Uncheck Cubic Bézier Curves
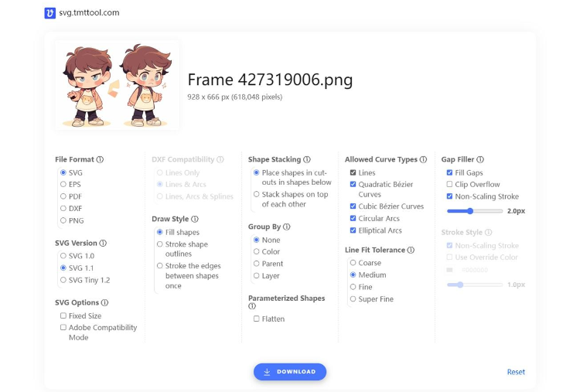The width and height of the screenshot is (573, 392). pyautogui.click(x=353, y=206)
